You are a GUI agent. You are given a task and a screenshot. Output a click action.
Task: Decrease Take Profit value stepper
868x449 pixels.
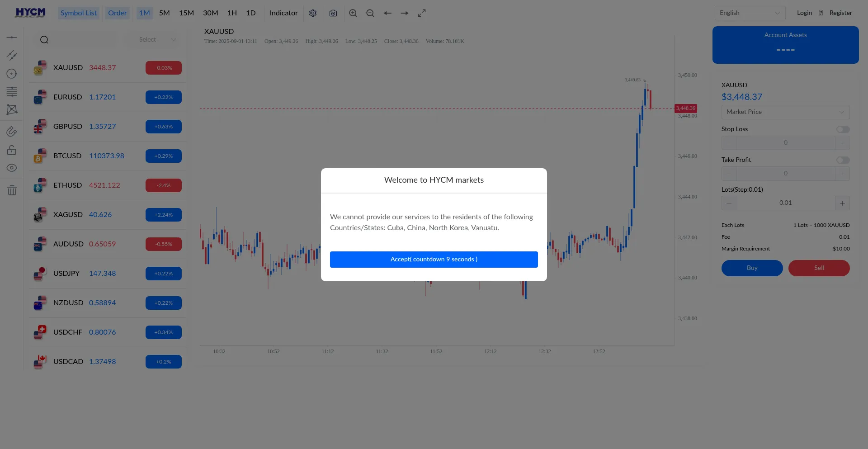pos(729,174)
